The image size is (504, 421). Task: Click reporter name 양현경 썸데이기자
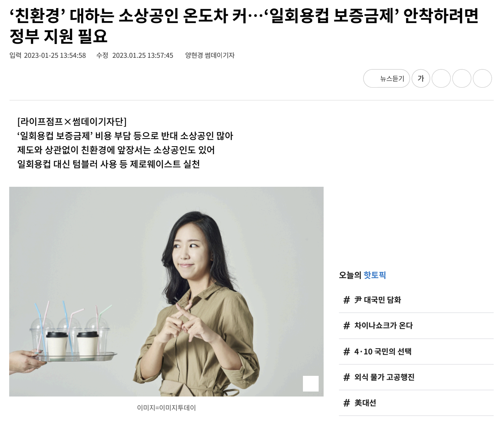pyautogui.click(x=210, y=55)
